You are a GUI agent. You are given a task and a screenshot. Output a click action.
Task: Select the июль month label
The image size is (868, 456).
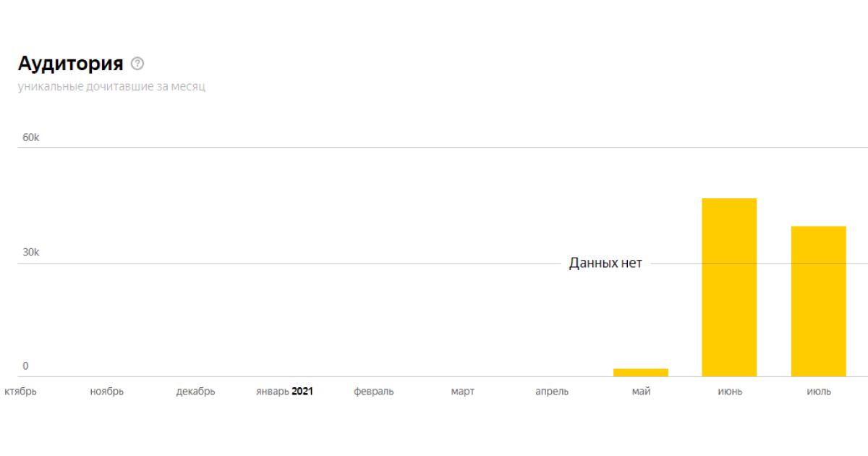819,392
